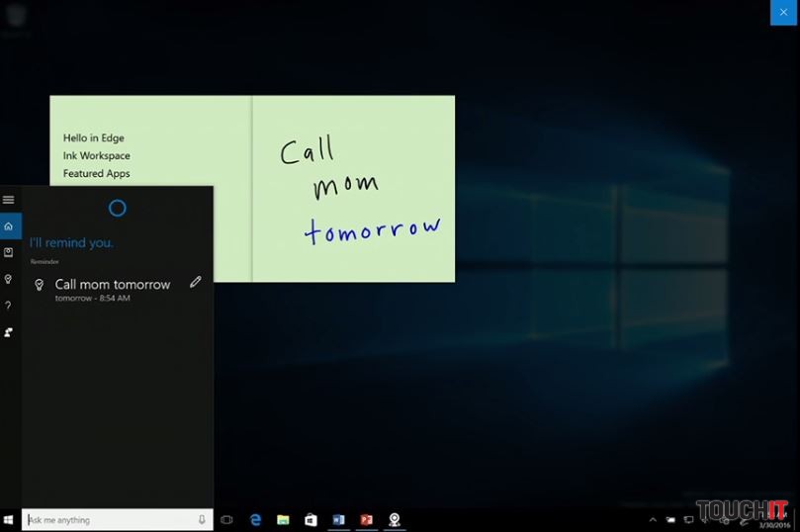Viewport: 800px width, 532px height.
Task: Click the microphone icon in the search box
Action: 202,520
